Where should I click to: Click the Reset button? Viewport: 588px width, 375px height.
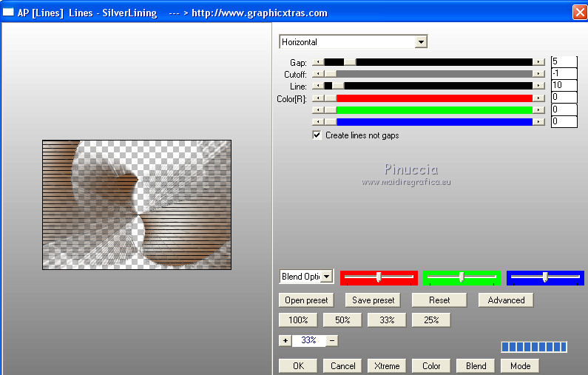point(439,300)
